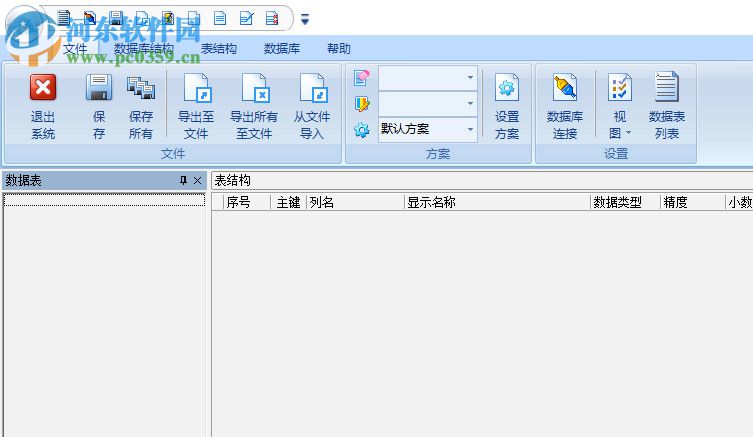Select the empty focused row in 数据表 list
Viewport: 753px width, 437px height.
pos(104,200)
